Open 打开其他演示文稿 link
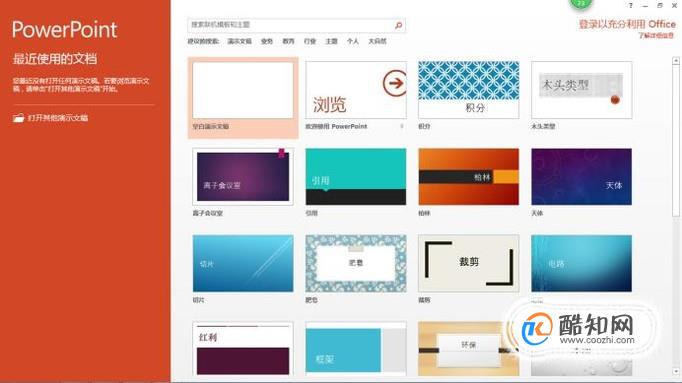 (58, 118)
